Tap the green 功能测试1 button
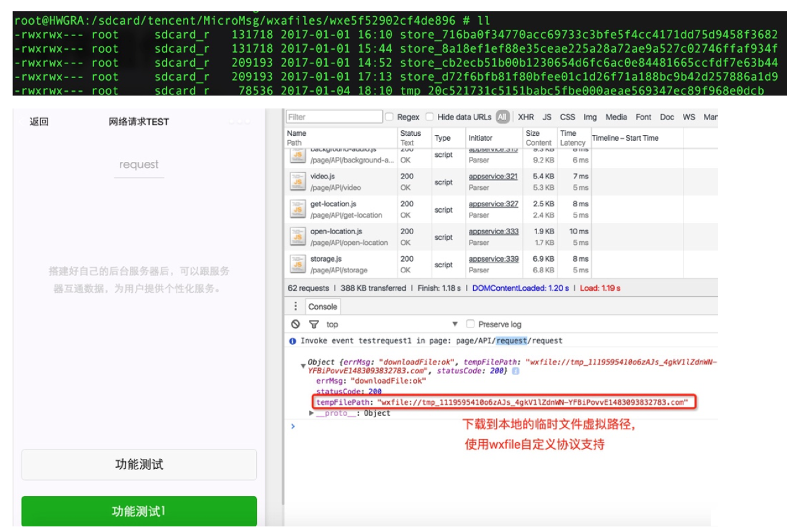 click(x=139, y=512)
